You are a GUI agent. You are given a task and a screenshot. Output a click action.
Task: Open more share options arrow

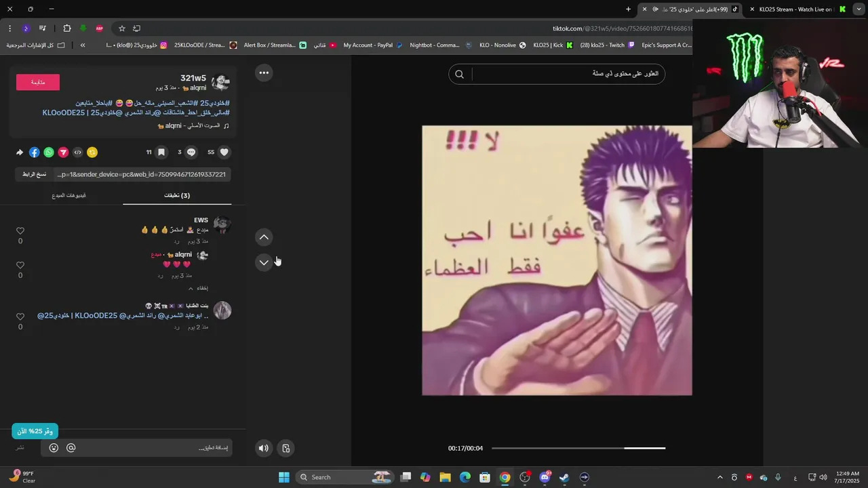tap(20, 152)
